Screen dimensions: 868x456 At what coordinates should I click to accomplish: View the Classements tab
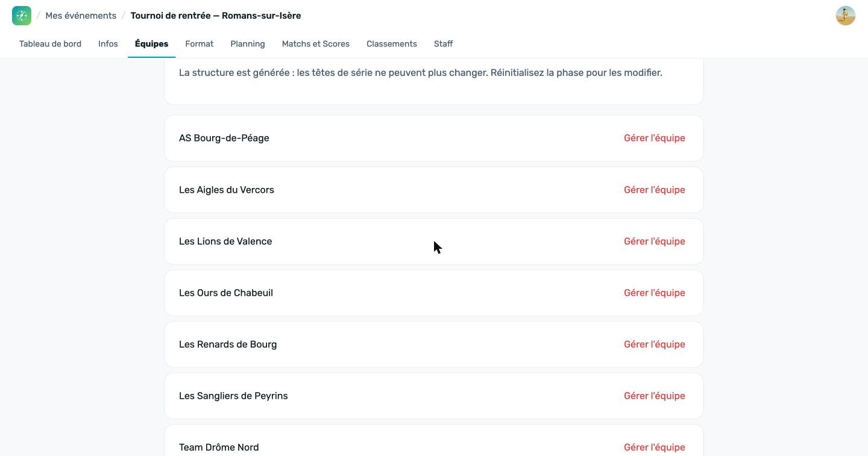(392, 44)
